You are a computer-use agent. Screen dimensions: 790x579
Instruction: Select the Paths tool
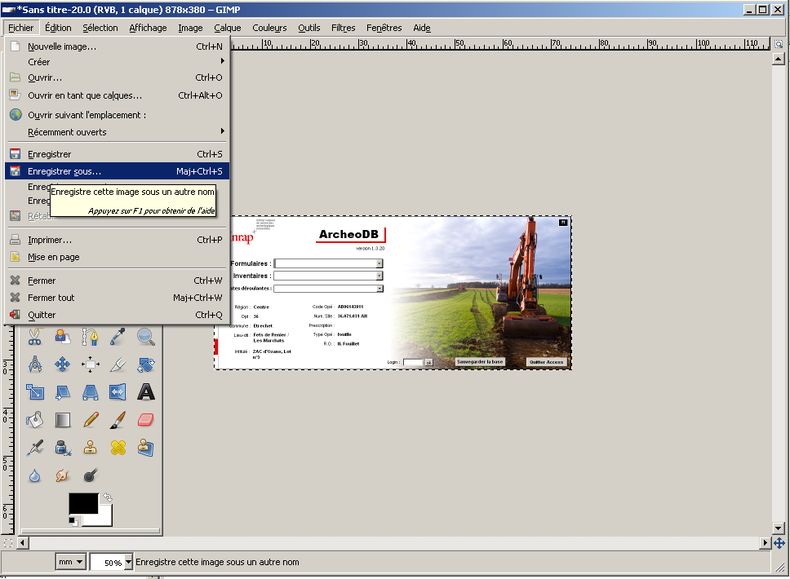[90, 337]
